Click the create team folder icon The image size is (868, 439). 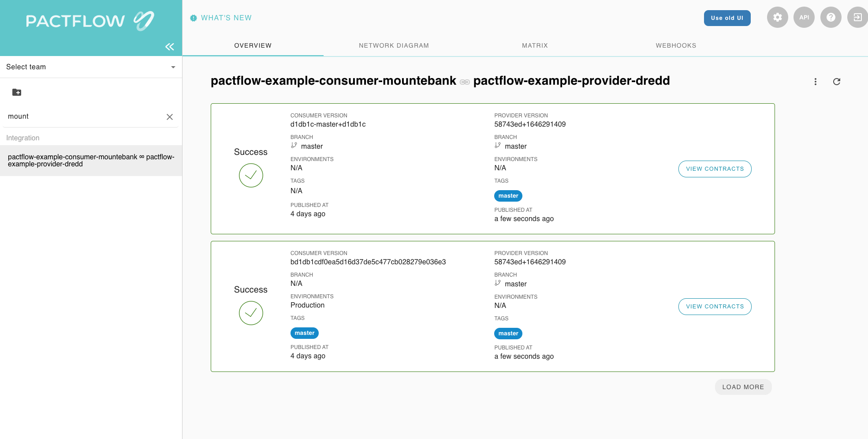(17, 92)
